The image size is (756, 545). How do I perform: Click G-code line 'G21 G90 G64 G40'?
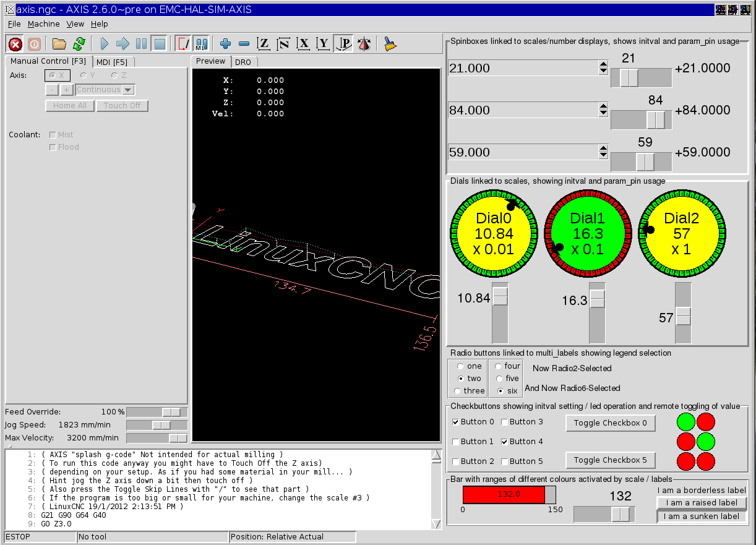coord(74,515)
